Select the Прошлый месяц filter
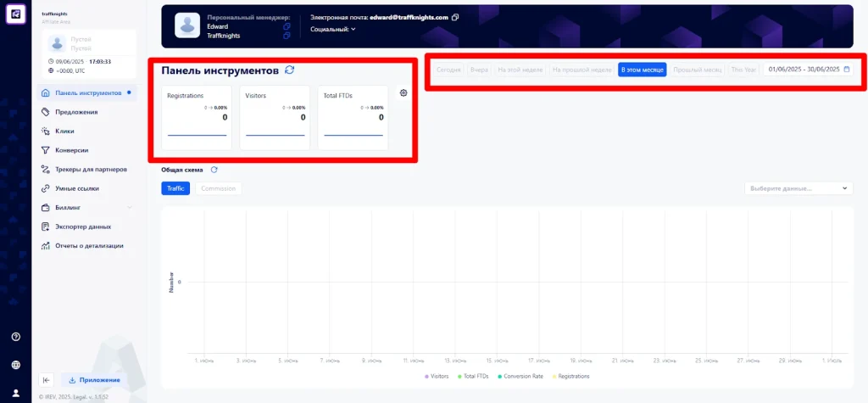Image resolution: width=868 pixels, height=403 pixels. coord(698,70)
